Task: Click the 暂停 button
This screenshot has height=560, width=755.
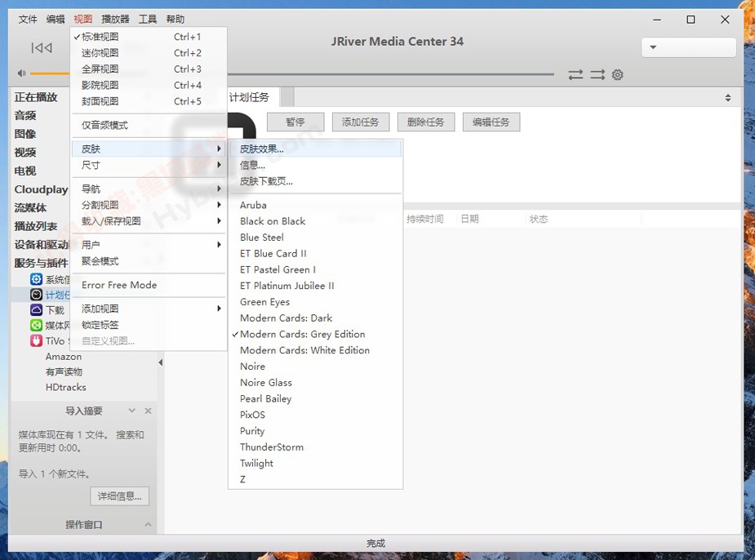Action: coord(295,122)
